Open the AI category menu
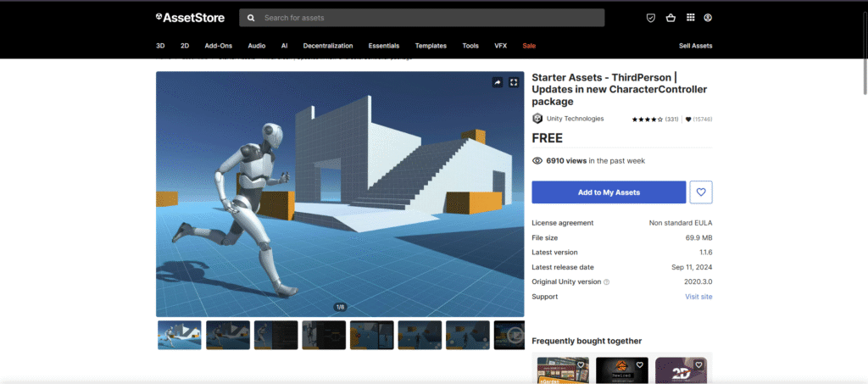 (x=284, y=46)
